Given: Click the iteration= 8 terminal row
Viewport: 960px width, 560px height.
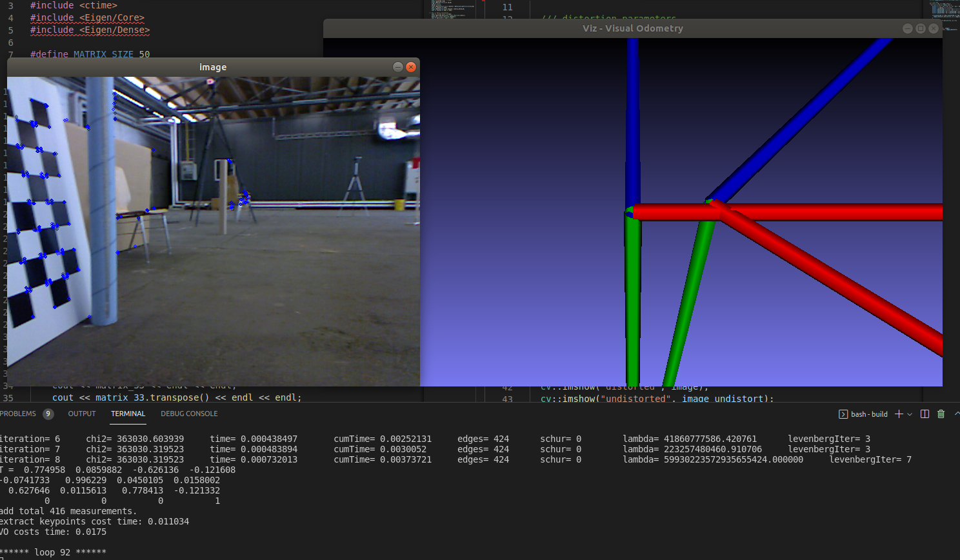Looking at the screenshot, I should (455, 459).
